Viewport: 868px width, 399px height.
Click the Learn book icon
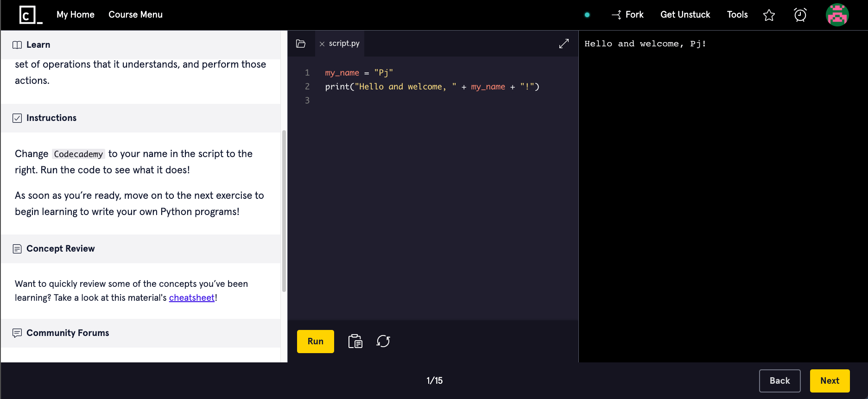pos(17,45)
